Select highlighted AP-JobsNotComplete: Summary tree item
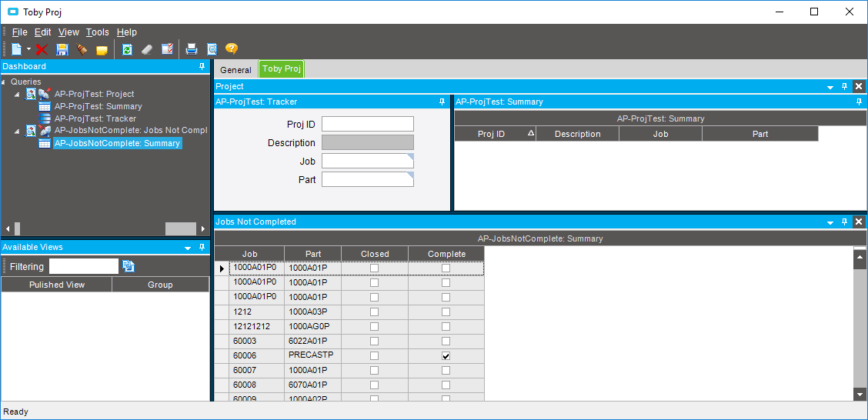This screenshot has width=868, height=420. [x=118, y=143]
